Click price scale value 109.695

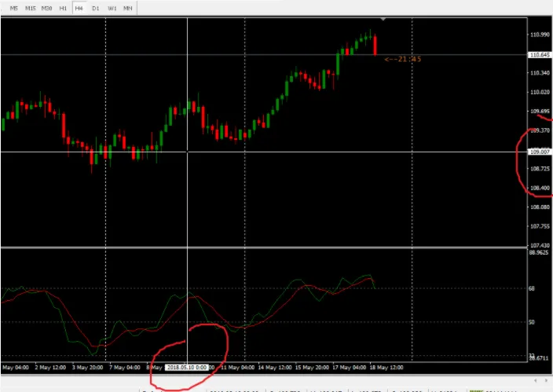pos(540,111)
